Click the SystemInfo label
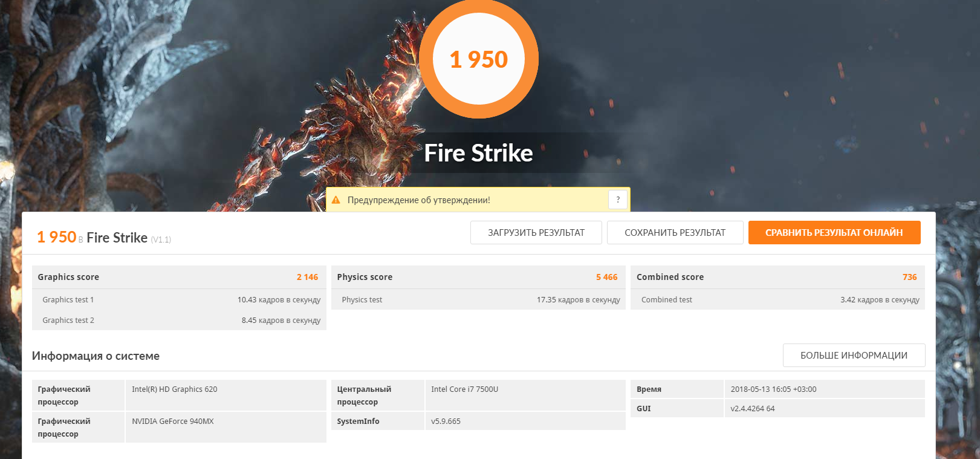 [358, 422]
